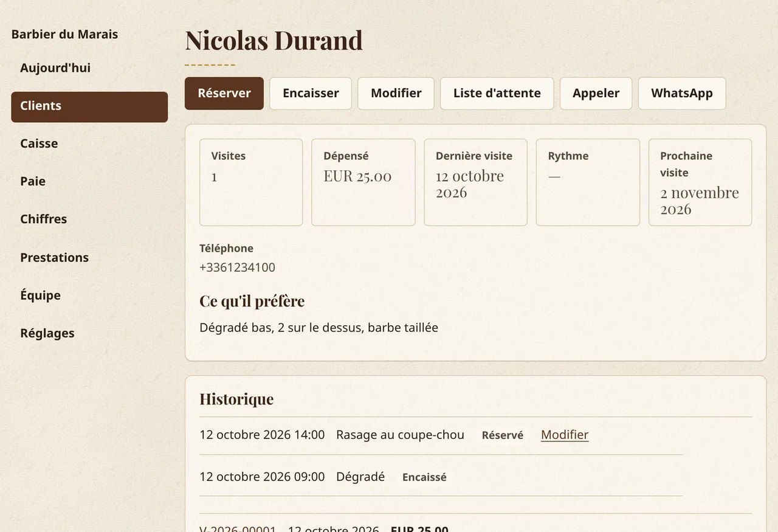This screenshot has width=778, height=532.
Task: Click Prochaine visite 2 novembre 2026
Action: click(700, 201)
